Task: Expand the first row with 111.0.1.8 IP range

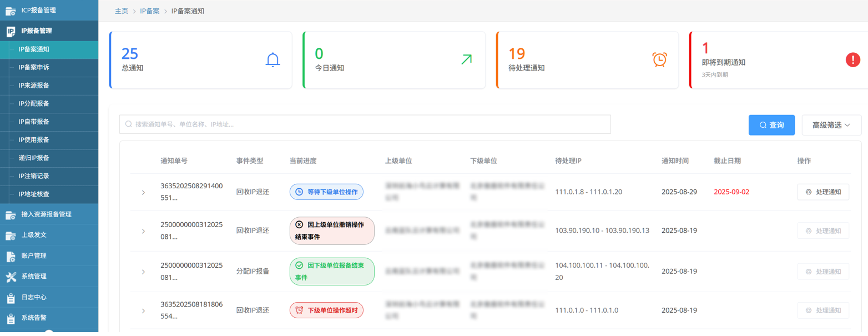Action: coord(143,193)
